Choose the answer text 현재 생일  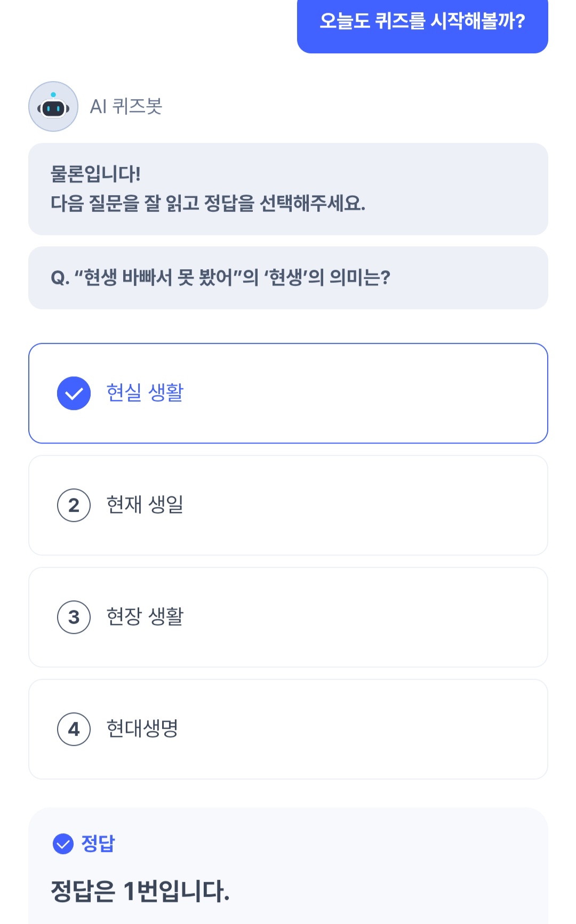coord(145,504)
